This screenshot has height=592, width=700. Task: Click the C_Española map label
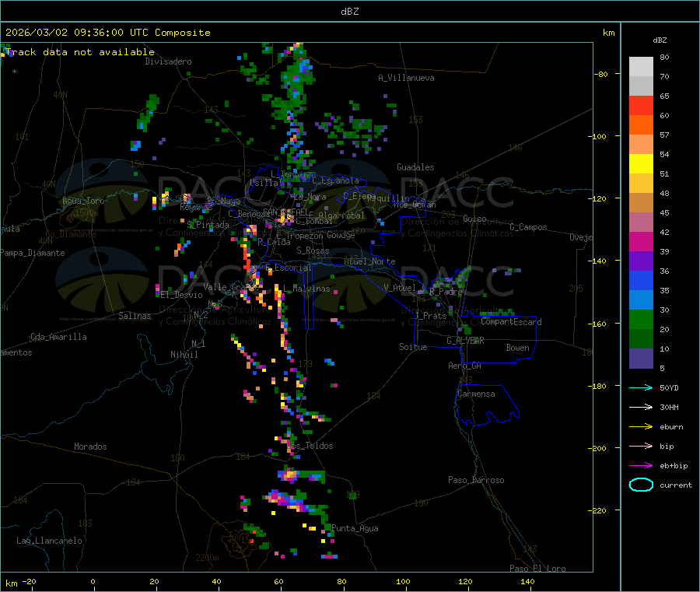(x=335, y=180)
